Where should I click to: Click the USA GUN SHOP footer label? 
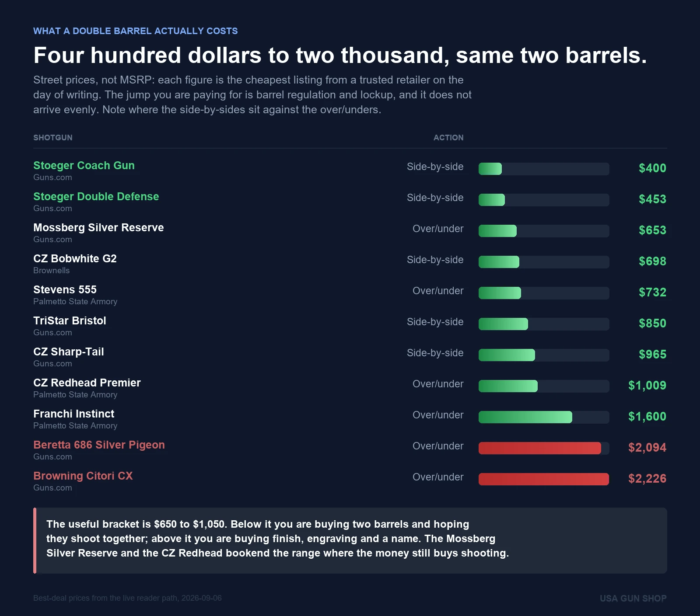(633, 599)
